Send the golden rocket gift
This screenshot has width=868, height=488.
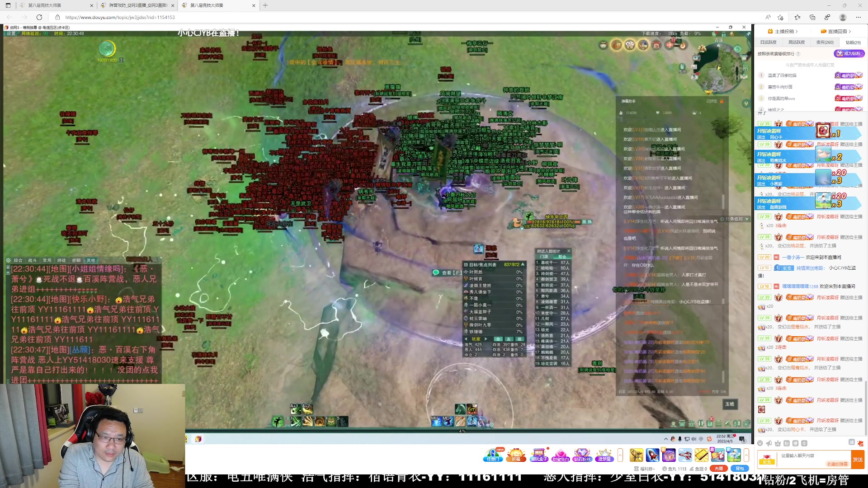click(x=636, y=455)
